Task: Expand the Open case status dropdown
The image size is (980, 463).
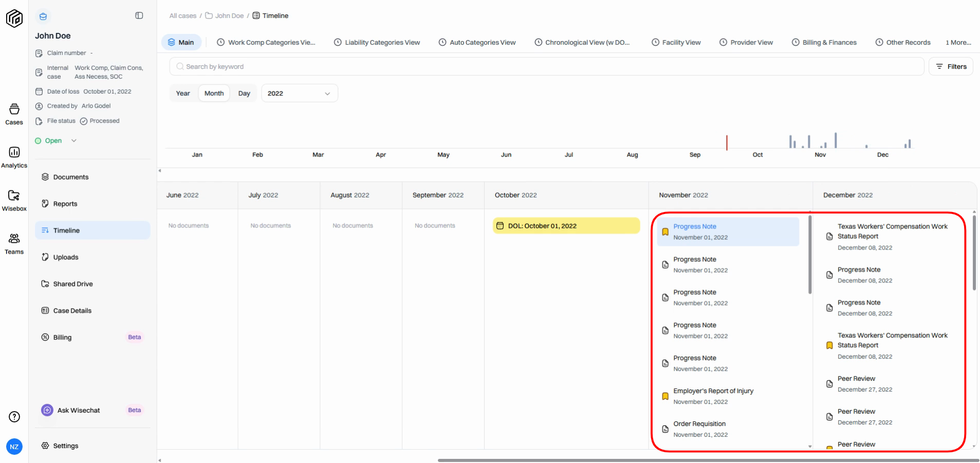Action: click(56, 140)
